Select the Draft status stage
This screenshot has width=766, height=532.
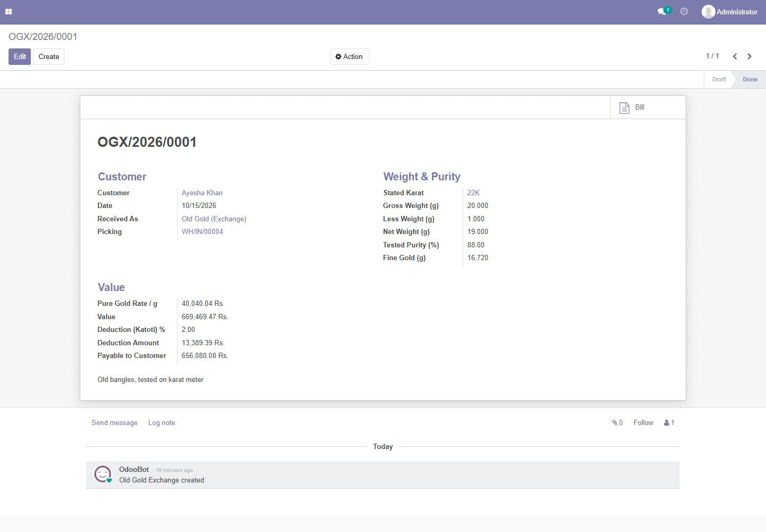pos(719,79)
